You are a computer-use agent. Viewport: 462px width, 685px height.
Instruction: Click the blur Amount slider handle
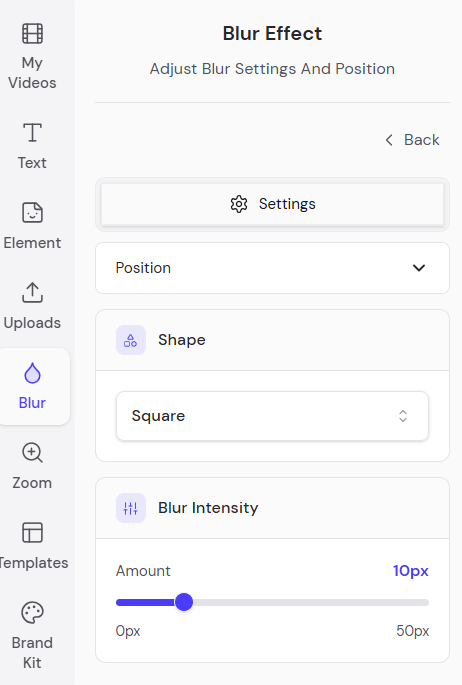[184, 602]
